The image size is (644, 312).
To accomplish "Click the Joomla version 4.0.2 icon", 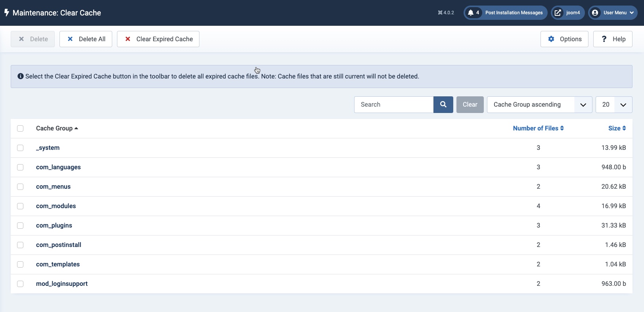I will 440,13.
